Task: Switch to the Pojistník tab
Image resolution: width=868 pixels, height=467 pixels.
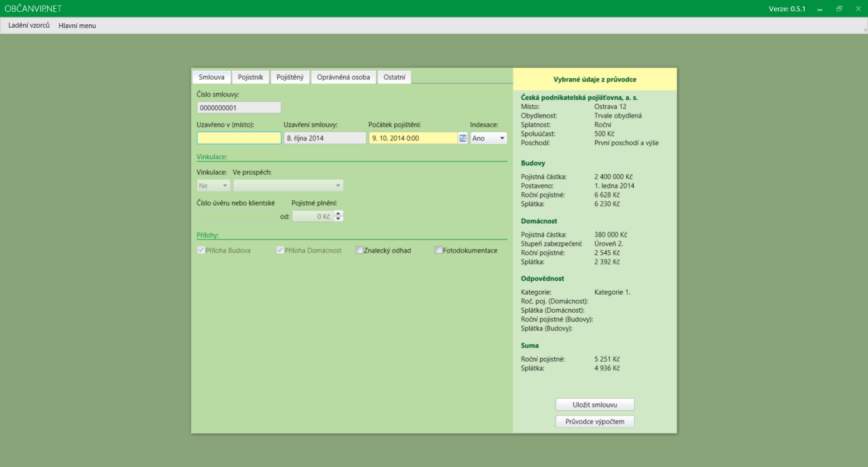Action: [251, 77]
